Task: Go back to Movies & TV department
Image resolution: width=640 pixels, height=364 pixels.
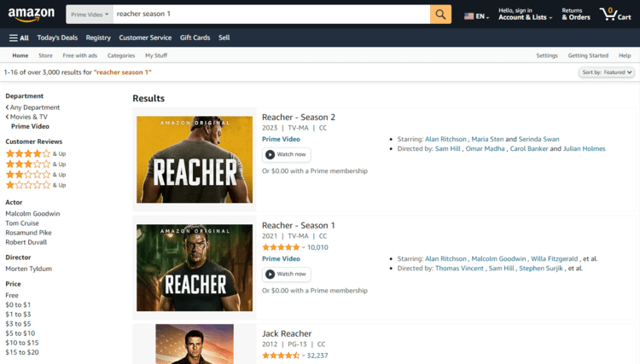Action: 26,117
